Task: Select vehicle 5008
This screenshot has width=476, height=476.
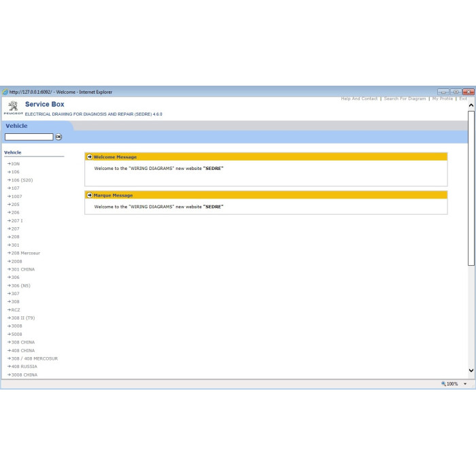Action: coord(17,335)
